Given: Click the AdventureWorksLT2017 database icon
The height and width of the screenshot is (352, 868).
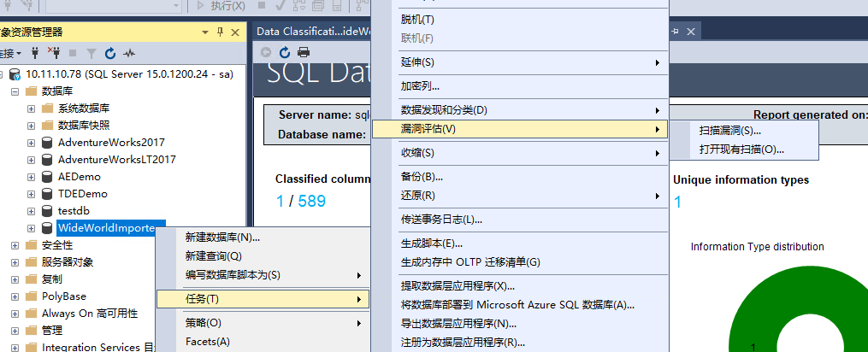Looking at the screenshot, I should point(47,160).
